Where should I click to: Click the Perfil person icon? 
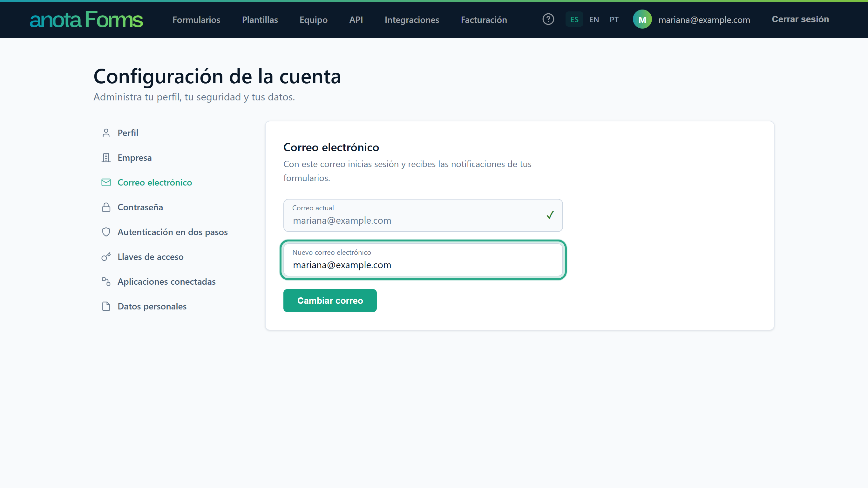(106, 133)
